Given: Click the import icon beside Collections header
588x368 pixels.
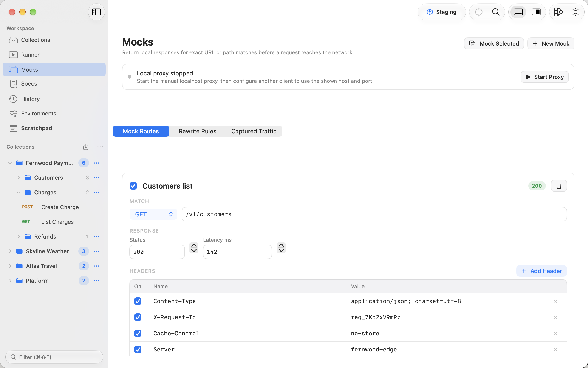Looking at the screenshot, I should pos(86,147).
